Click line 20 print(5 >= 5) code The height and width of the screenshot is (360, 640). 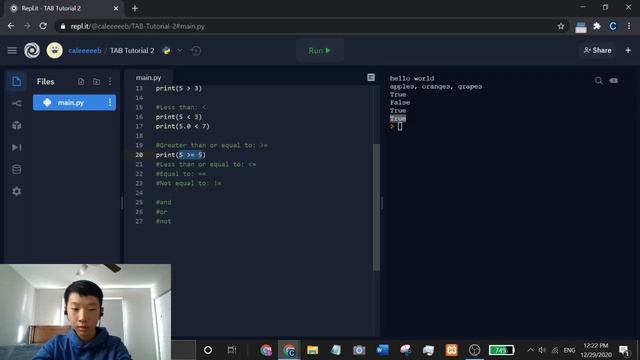[x=180, y=155]
